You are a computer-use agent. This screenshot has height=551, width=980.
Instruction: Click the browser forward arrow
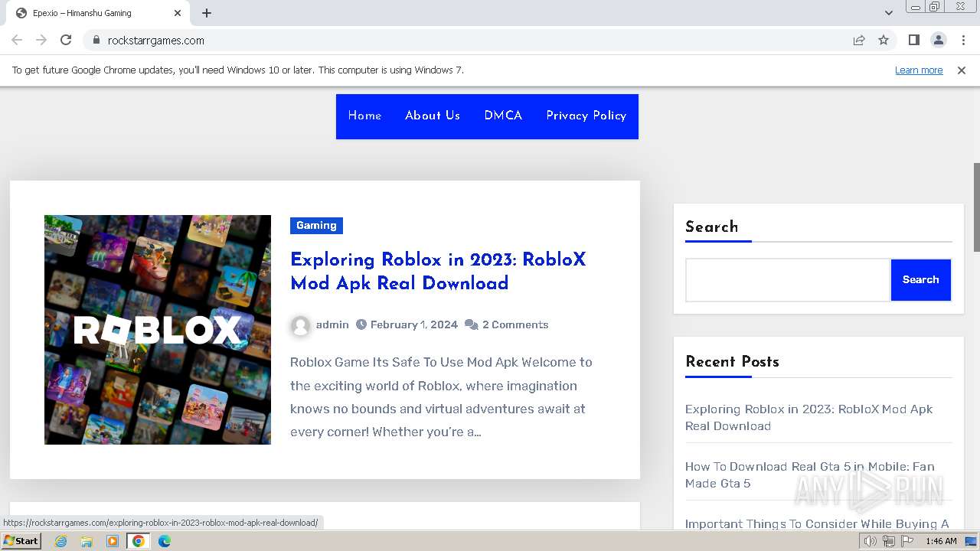(41, 40)
